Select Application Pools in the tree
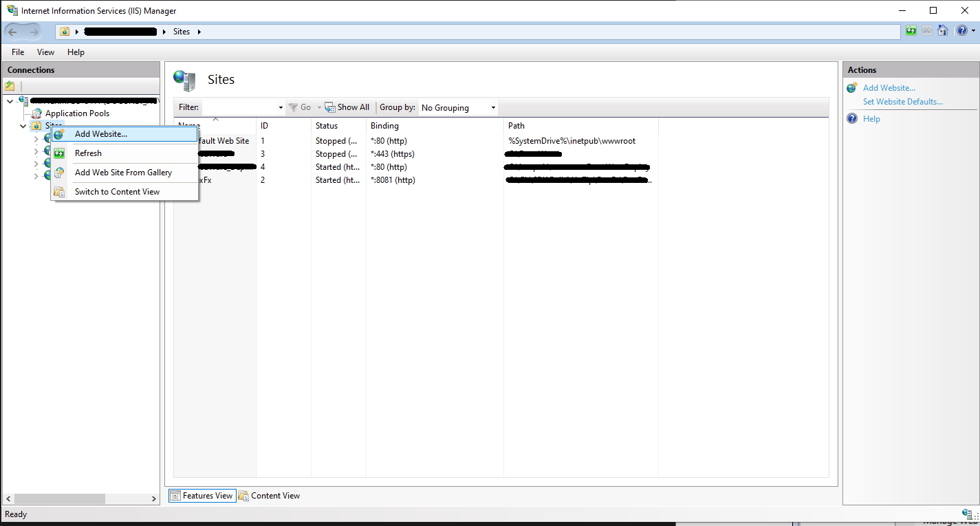Screen dimensions: 980x526 pos(77,113)
